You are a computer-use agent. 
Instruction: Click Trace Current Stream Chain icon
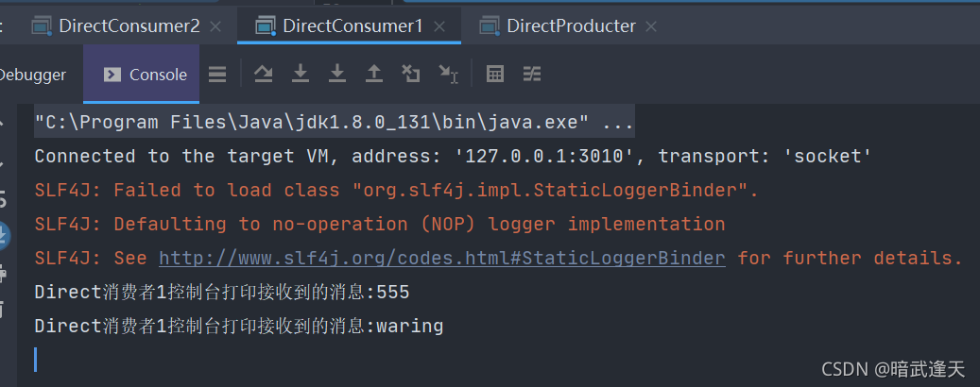[532, 75]
